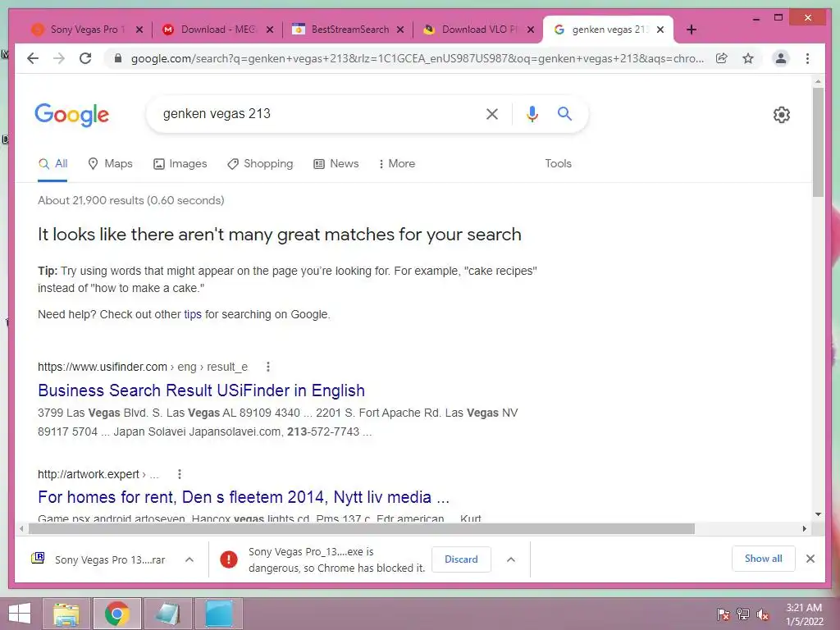
Task: Click the horizontal scrollbar thumb
Action: tap(362, 529)
